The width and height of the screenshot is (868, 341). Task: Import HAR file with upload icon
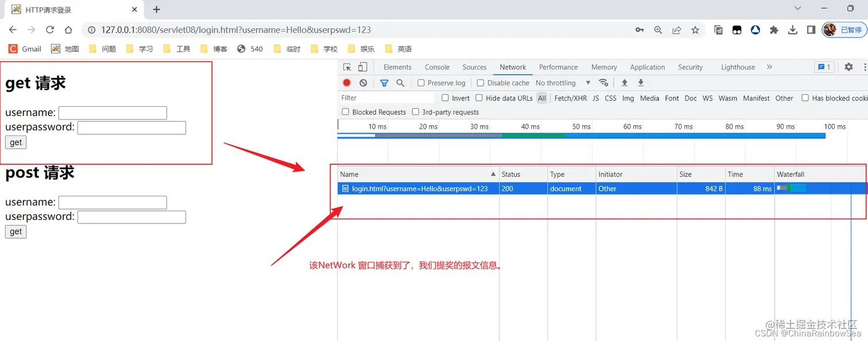625,83
